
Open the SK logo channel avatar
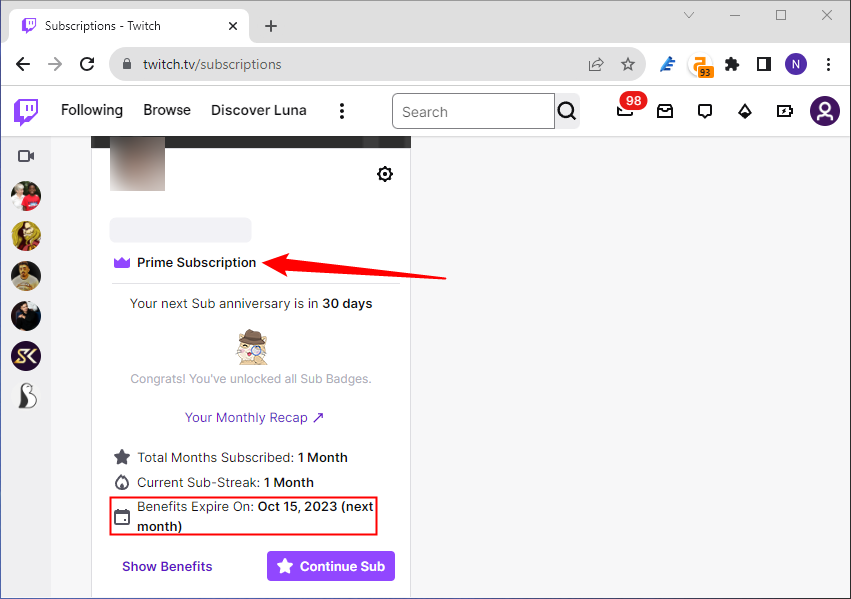coord(26,356)
